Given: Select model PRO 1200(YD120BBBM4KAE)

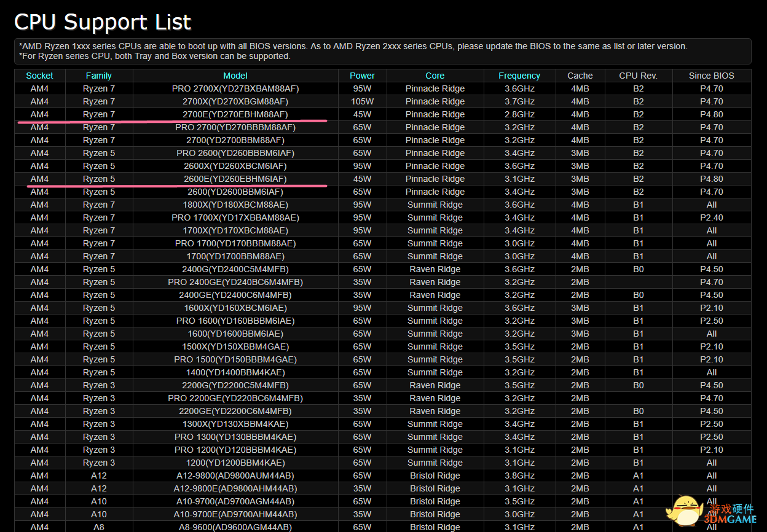Looking at the screenshot, I should pyautogui.click(x=235, y=450).
